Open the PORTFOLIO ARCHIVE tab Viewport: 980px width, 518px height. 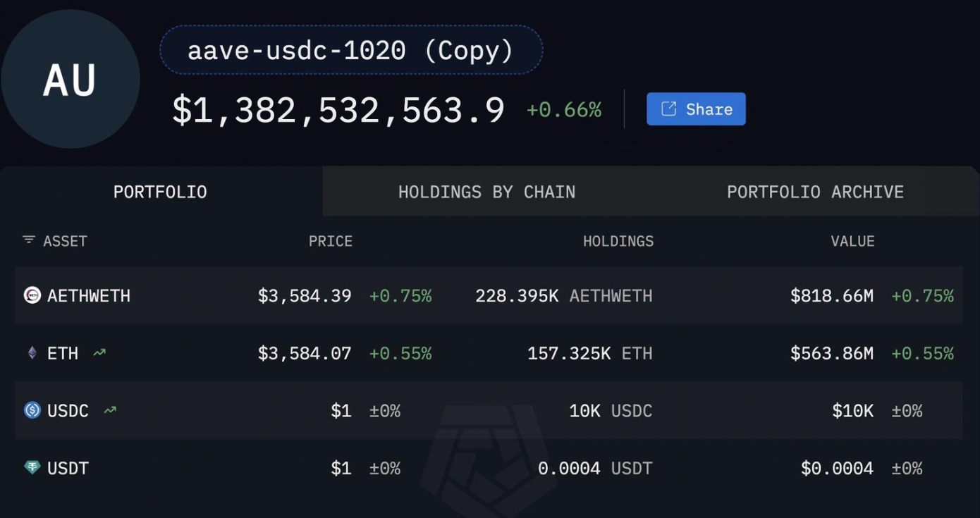[814, 191]
